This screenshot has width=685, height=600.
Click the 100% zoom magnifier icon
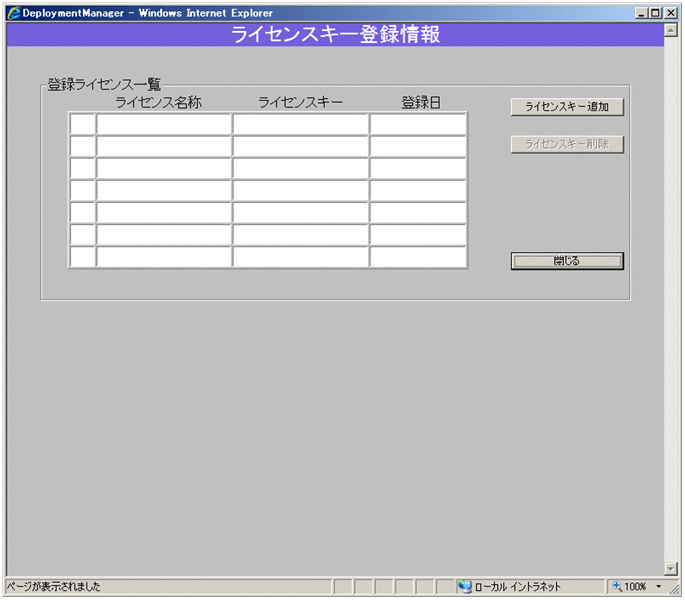[617, 586]
